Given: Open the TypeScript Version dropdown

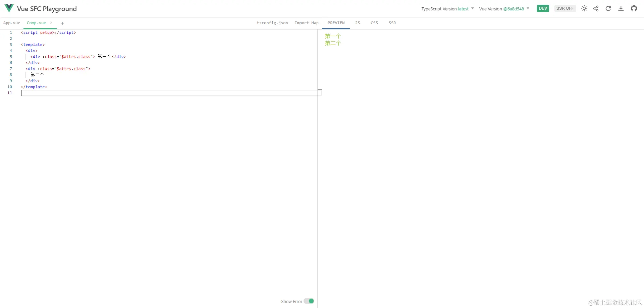Looking at the screenshot, I should [x=447, y=9].
